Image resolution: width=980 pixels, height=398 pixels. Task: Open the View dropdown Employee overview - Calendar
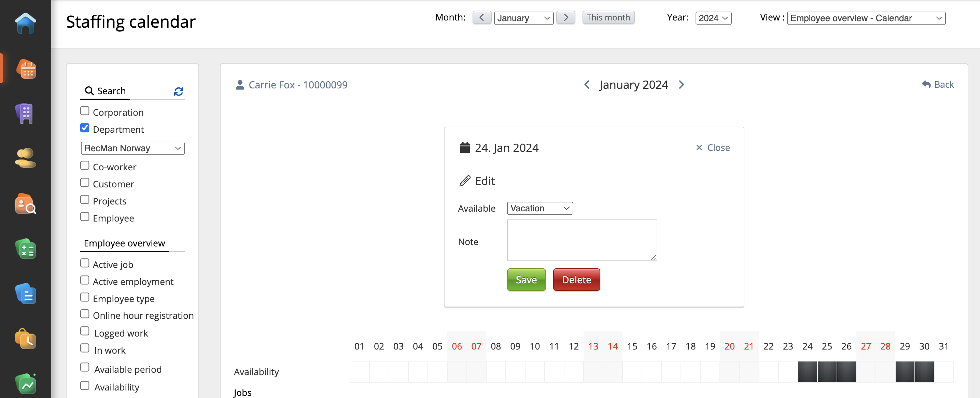click(866, 18)
